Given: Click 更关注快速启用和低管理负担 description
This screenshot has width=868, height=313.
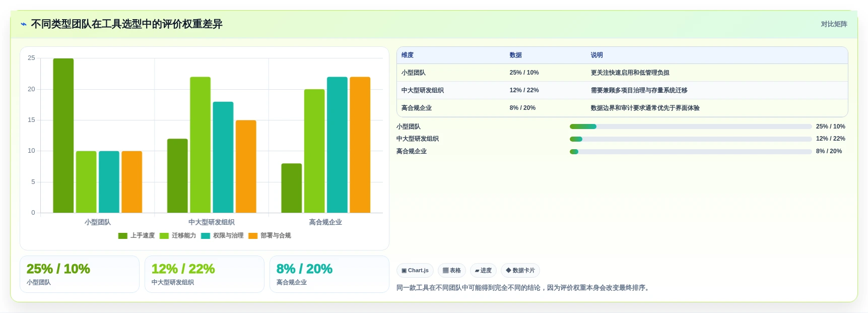Looking at the screenshot, I should [630, 73].
